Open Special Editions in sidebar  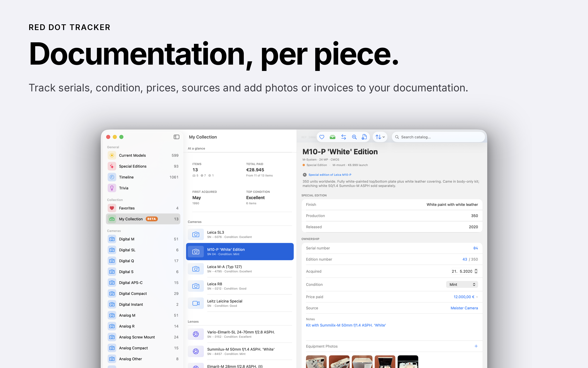click(x=143, y=166)
